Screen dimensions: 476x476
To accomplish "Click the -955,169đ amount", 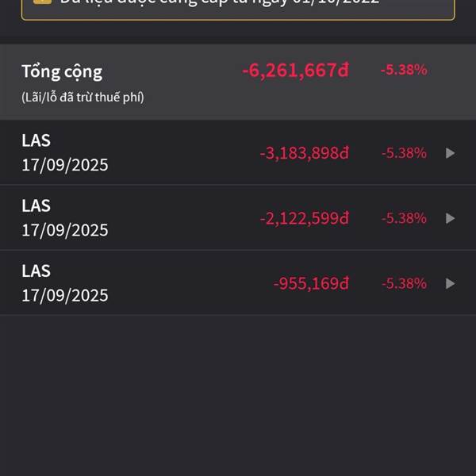I will point(311,283).
